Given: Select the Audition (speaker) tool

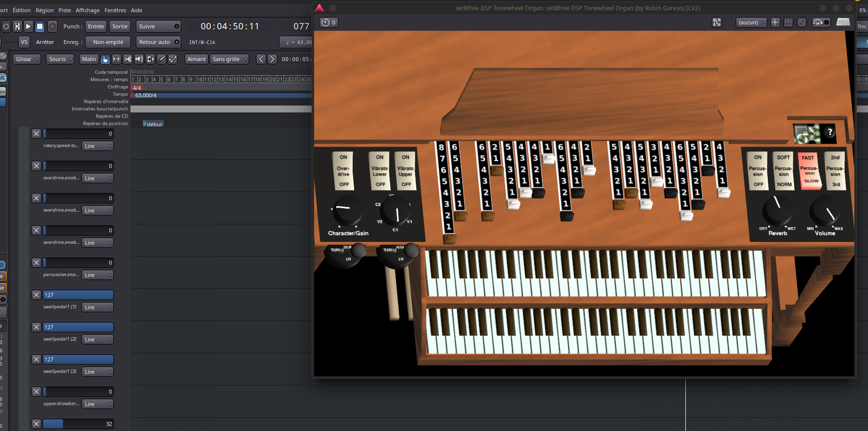Looking at the screenshot, I should [x=139, y=59].
